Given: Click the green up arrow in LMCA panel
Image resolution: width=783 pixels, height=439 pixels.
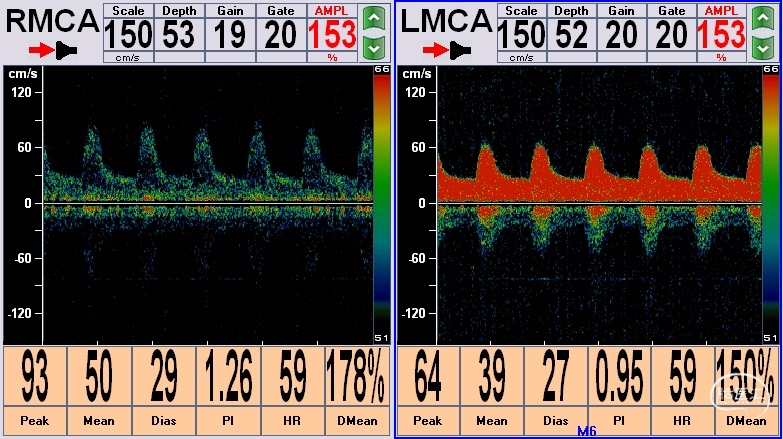Looking at the screenshot, I should coord(763,19).
